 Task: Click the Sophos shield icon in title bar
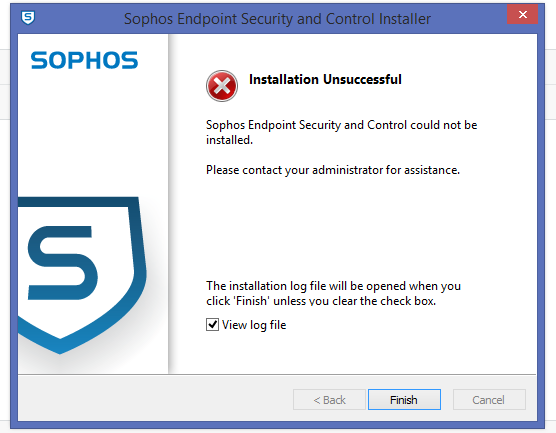28,18
